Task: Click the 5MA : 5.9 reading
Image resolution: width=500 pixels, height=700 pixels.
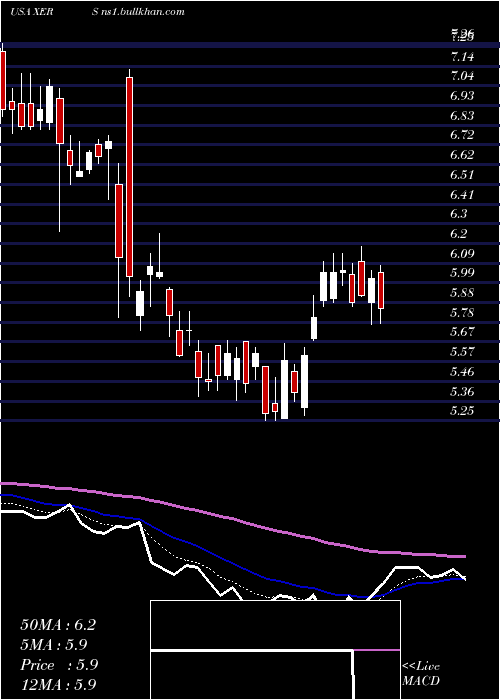Action: point(54,645)
